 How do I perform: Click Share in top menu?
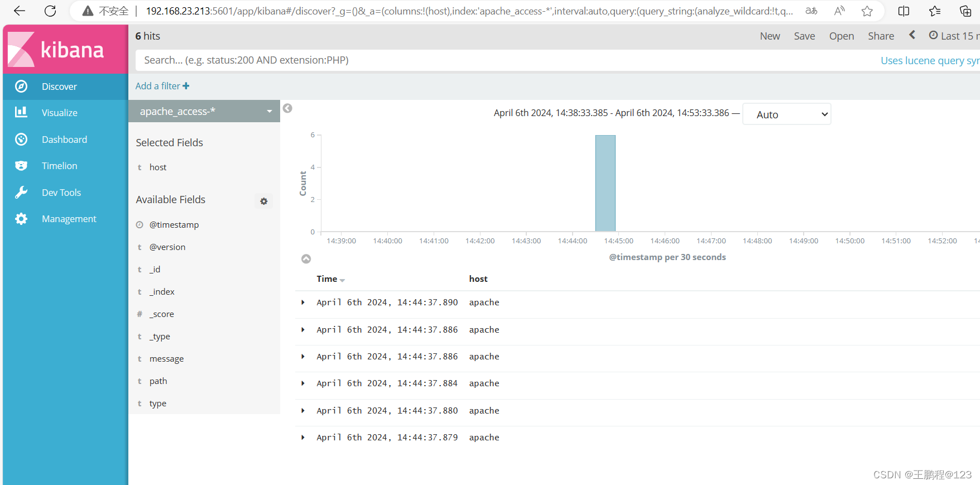click(x=881, y=36)
